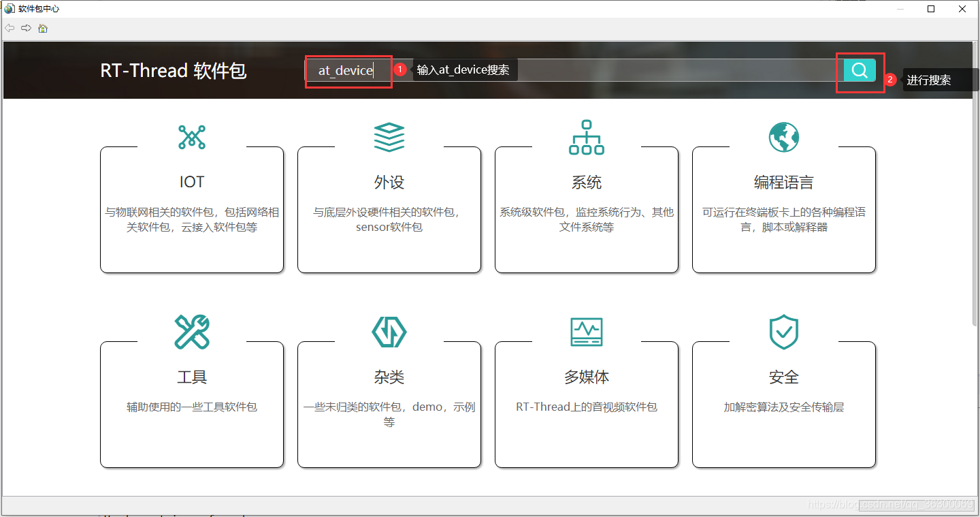This screenshot has height=517, width=980.
Task: Click the 编程语言 description about 脚本或解释器
Action: click(784, 219)
